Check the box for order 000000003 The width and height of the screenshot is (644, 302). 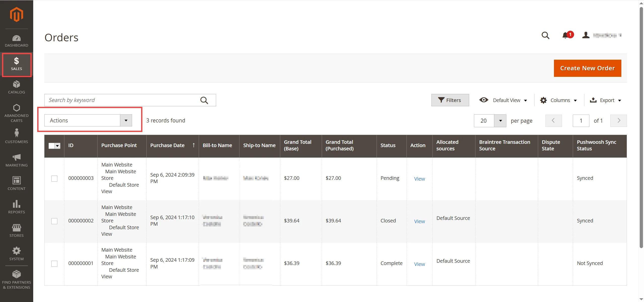click(54, 179)
